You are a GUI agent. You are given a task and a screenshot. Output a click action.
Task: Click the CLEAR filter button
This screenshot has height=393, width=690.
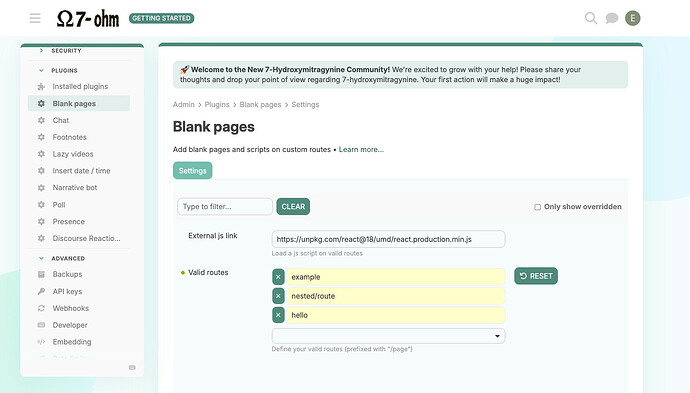coord(293,206)
